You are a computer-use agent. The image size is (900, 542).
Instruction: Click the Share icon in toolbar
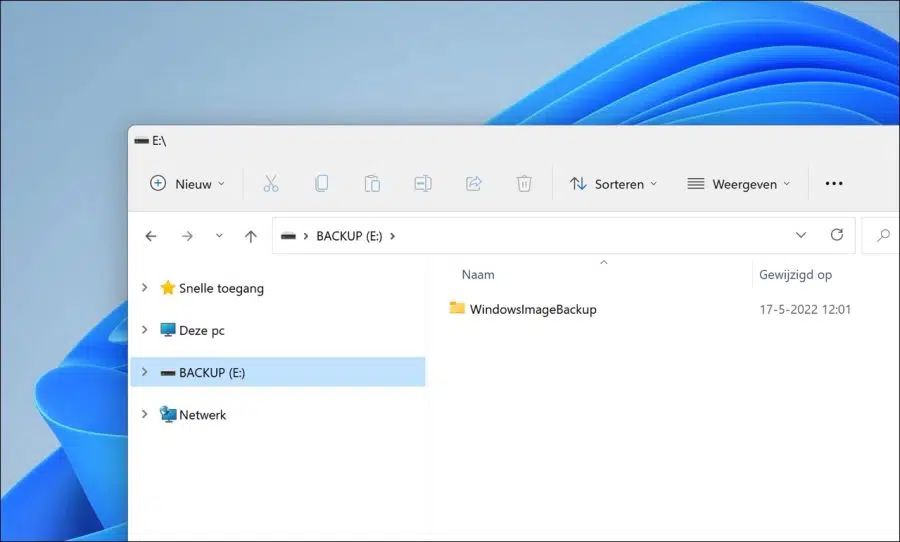(x=474, y=184)
